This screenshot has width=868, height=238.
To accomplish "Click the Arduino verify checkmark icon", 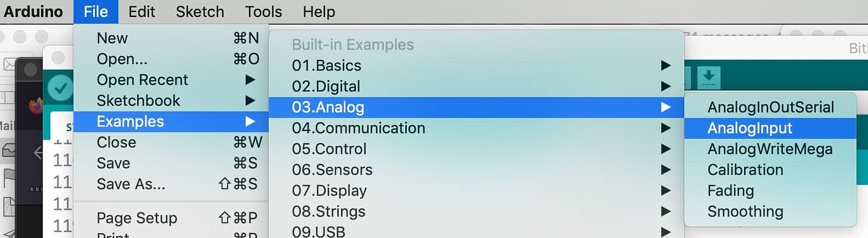I will coord(60,88).
